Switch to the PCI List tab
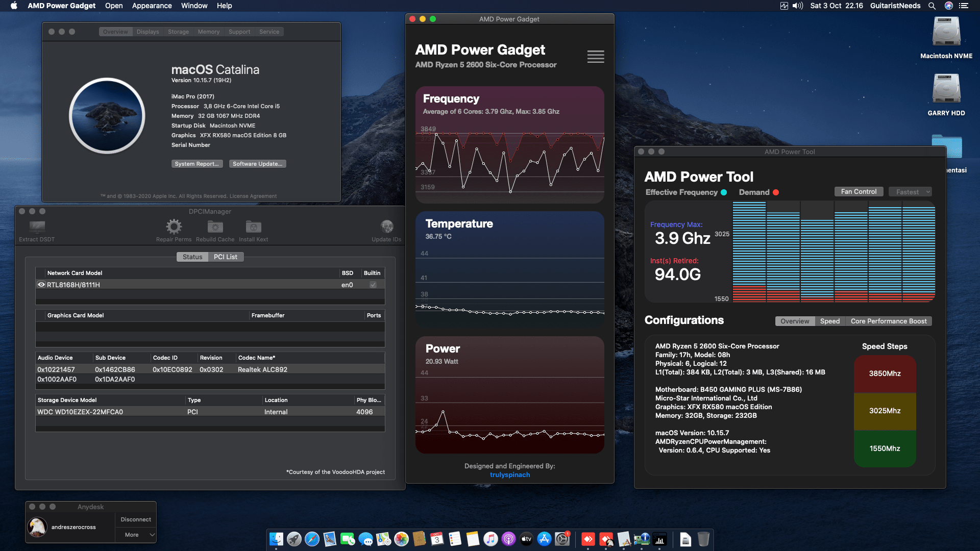The image size is (980, 551). tap(225, 257)
